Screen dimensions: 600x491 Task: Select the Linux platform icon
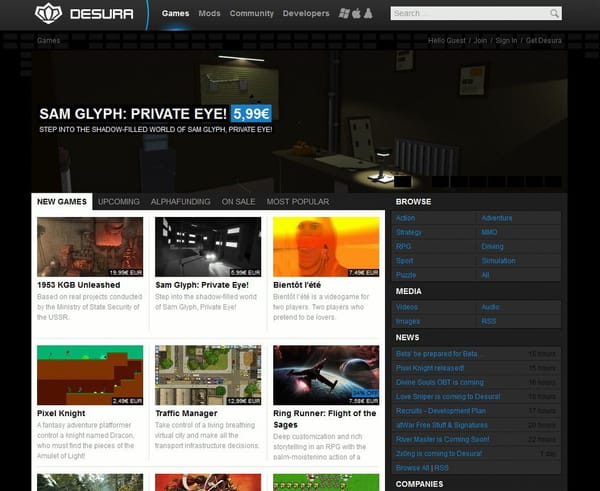point(368,13)
